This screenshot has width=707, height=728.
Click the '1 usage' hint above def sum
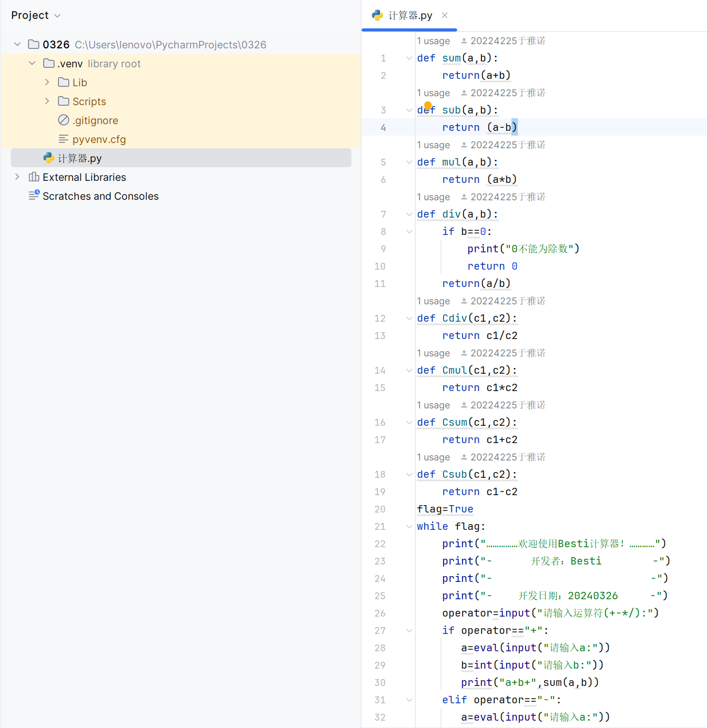tap(434, 41)
